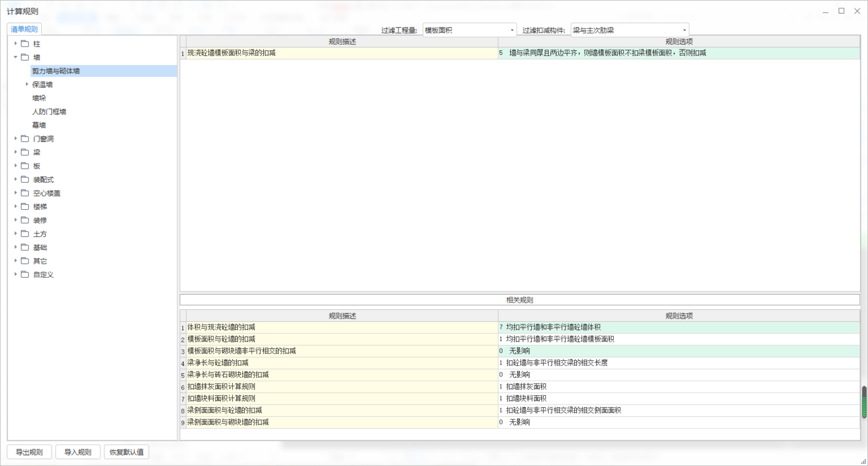Select row 模板面积与砼墙的扣减
This screenshot has height=466, width=868.
pyautogui.click(x=342, y=339)
